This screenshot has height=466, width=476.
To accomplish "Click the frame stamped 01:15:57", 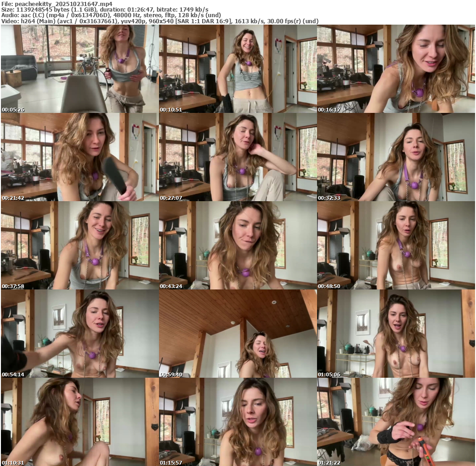I will 238,422.
